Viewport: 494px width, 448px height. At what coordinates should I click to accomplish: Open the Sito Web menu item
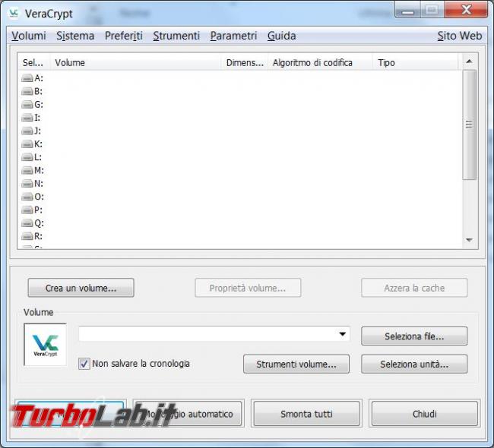point(460,36)
